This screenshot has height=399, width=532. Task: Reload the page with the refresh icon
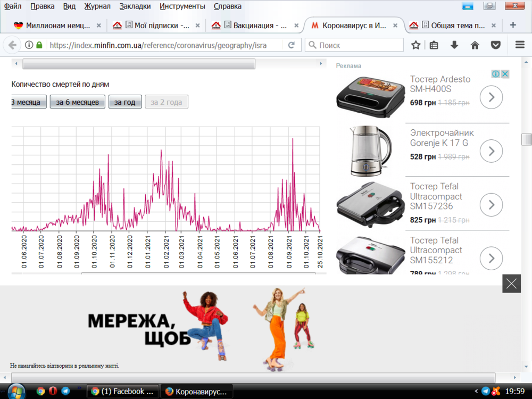291,45
